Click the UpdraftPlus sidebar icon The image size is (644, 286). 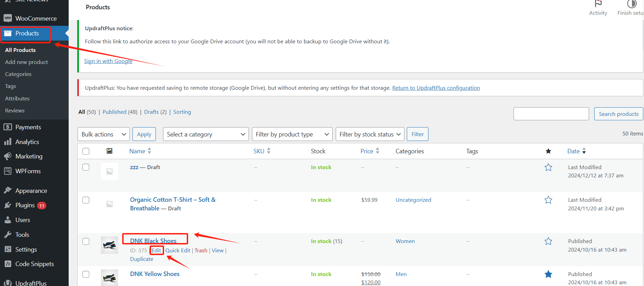(x=8, y=283)
